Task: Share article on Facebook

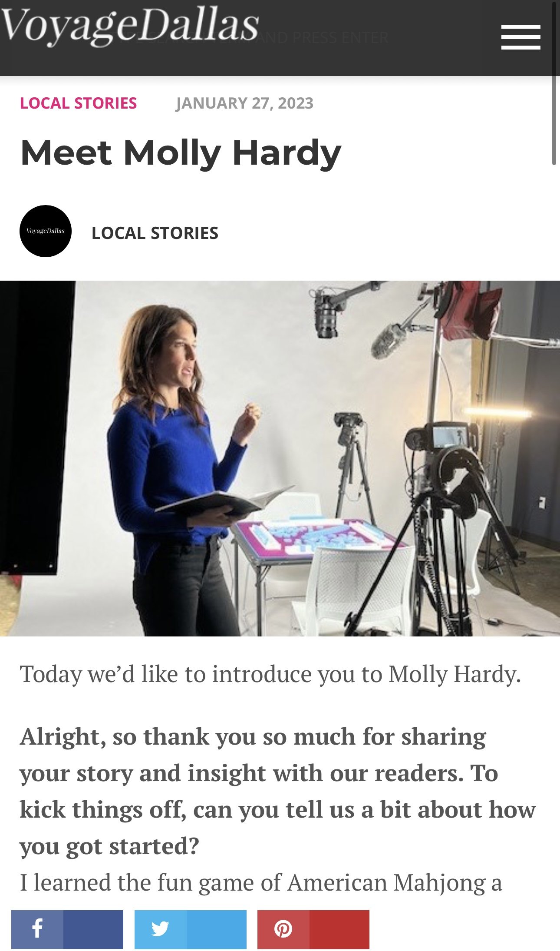Action: coord(37,929)
